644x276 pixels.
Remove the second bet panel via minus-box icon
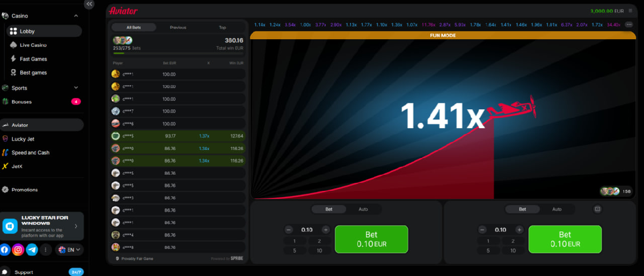[598, 209]
